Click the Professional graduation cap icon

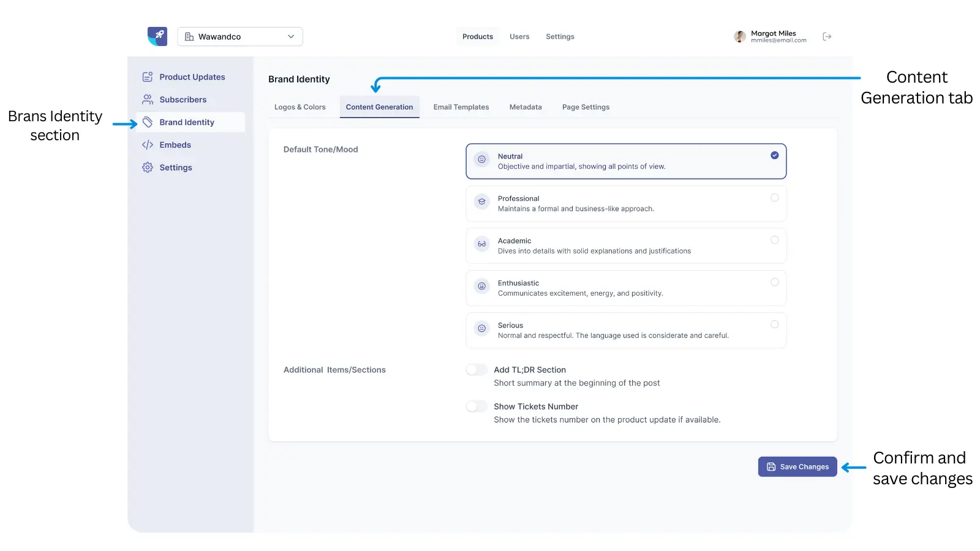pos(481,202)
